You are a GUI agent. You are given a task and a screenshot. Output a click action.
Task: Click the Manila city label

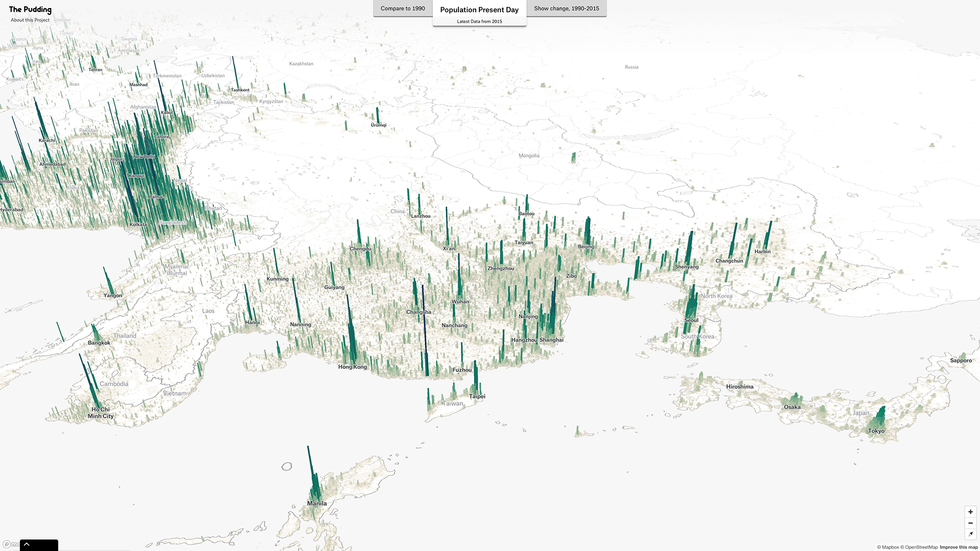pos(317,504)
